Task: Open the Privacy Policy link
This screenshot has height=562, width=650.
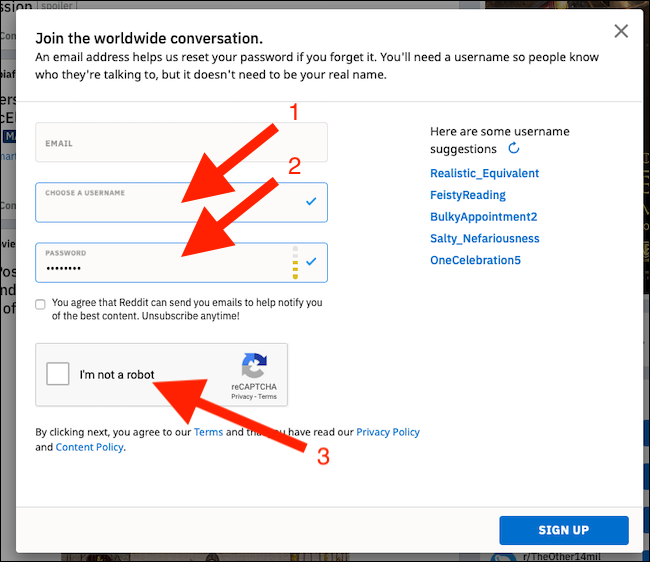Action: (387, 432)
